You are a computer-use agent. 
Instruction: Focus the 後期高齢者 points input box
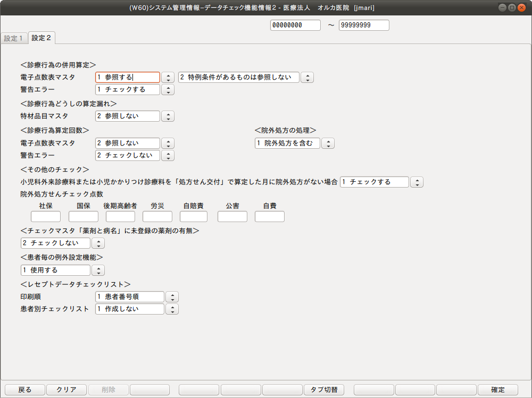tap(120, 217)
